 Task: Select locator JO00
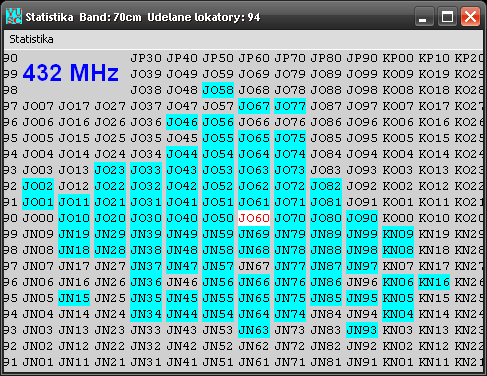coord(38,218)
